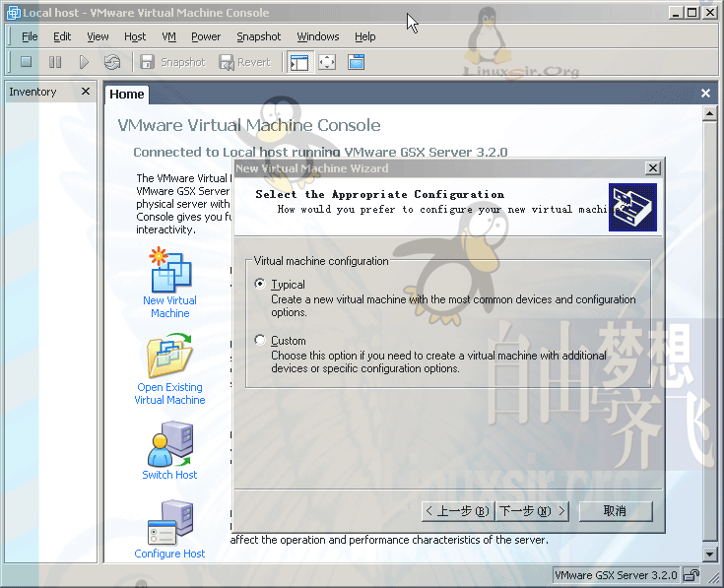Click the Switch Host icon
Screen dimensions: 724x588
[169, 443]
